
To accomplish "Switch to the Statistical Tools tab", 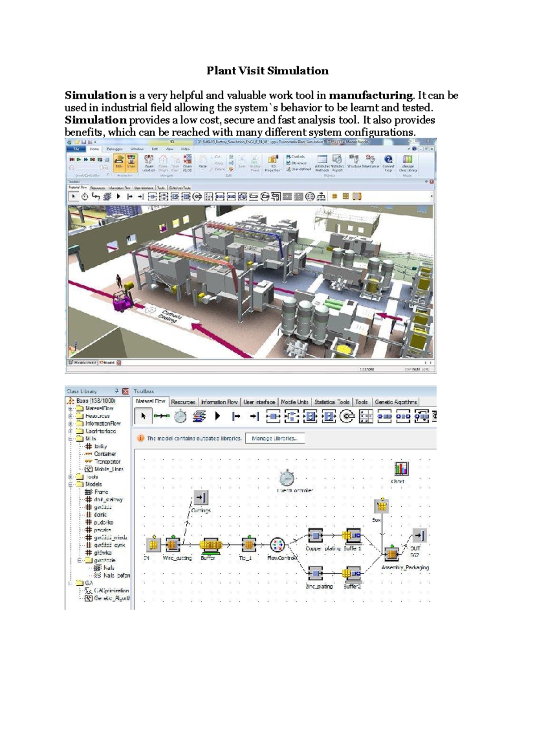I will (332, 402).
